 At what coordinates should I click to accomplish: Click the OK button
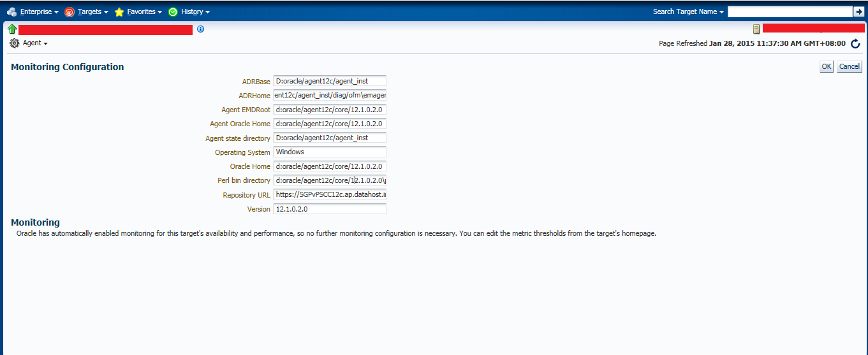pos(827,66)
